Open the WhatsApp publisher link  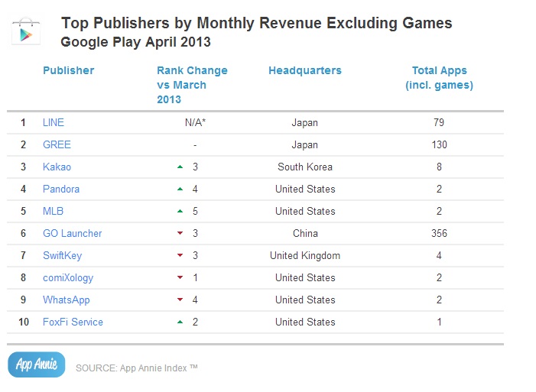point(67,300)
